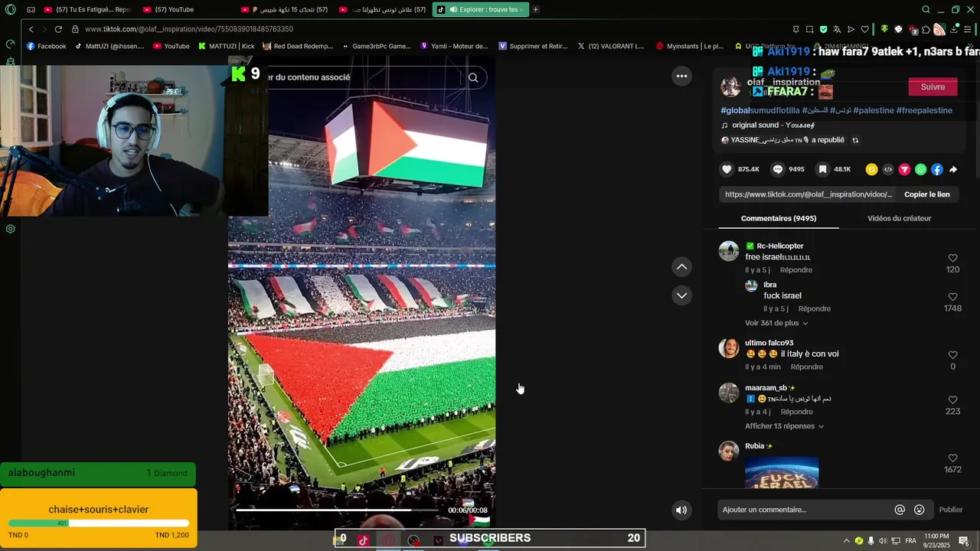Screen dimensions: 980x551
Task: Show hidden system tray icons chevron
Action: pos(846,541)
